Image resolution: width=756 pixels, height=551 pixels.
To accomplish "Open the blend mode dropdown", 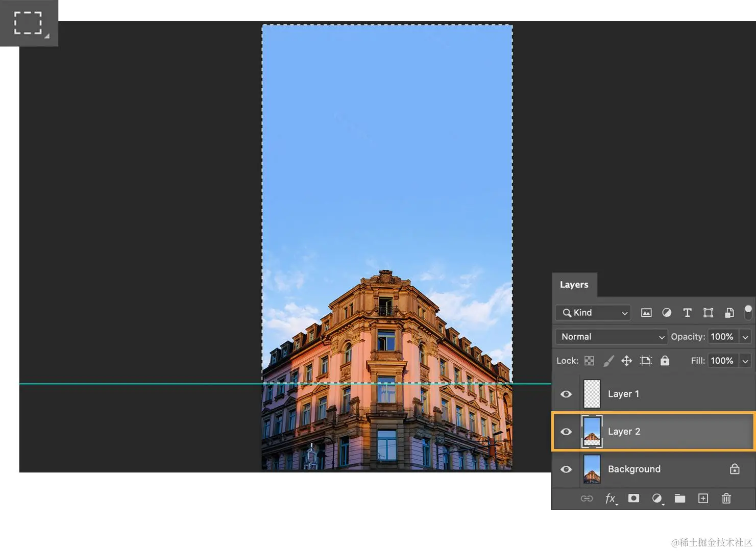I will (611, 337).
